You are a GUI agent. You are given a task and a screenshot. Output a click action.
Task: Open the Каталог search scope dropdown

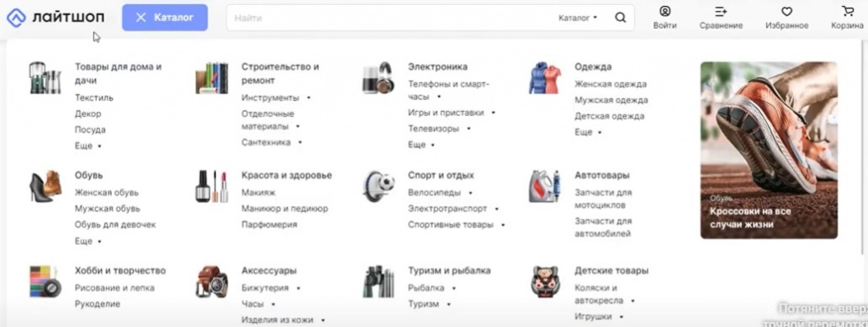tap(577, 18)
